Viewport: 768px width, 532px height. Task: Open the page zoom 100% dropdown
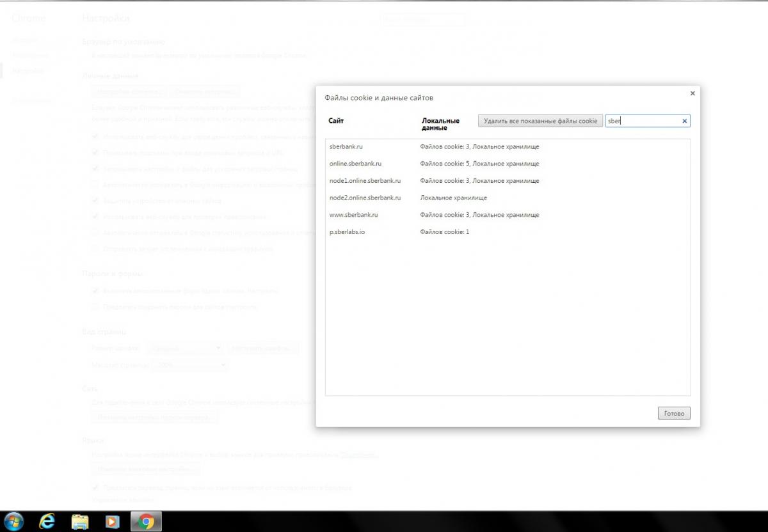(x=189, y=365)
